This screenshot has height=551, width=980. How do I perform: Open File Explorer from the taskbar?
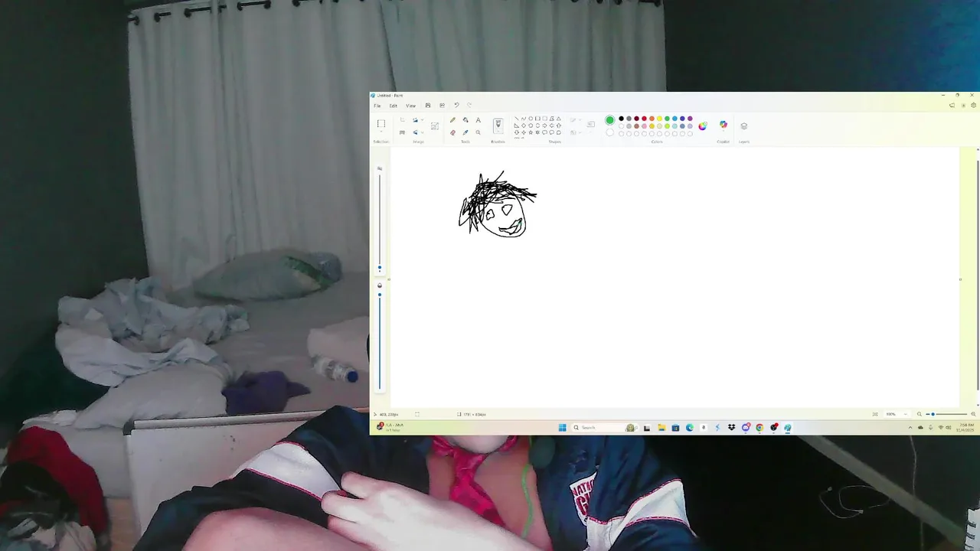661,428
